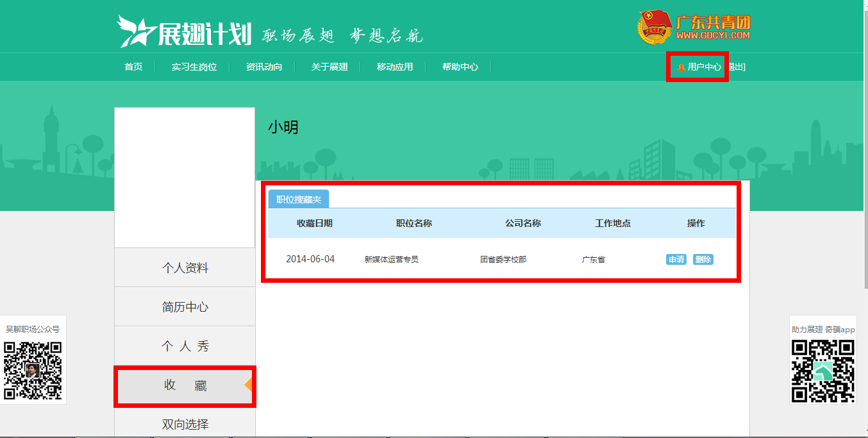Screen dimensions: 868x438
Task: Click 删除 button for saved position
Action: [703, 260]
